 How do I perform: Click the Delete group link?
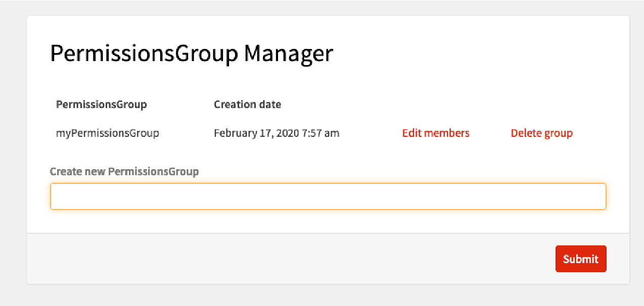pyautogui.click(x=541, y=133)
